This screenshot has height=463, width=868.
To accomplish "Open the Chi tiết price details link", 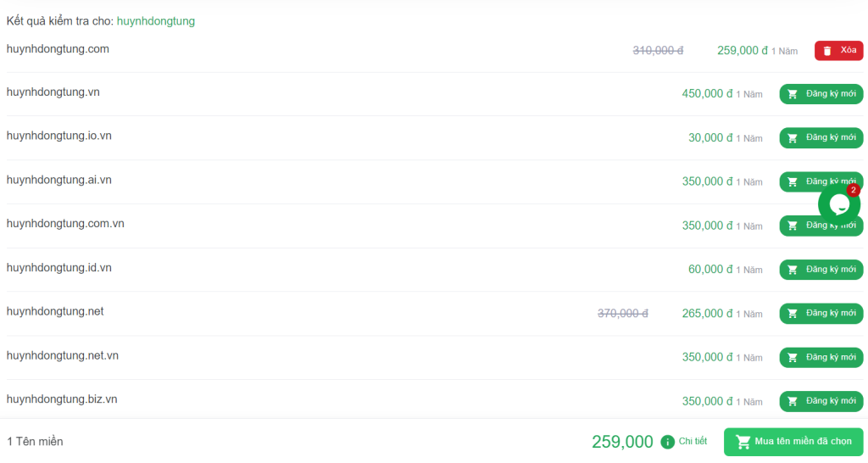I will coord(693,442).
